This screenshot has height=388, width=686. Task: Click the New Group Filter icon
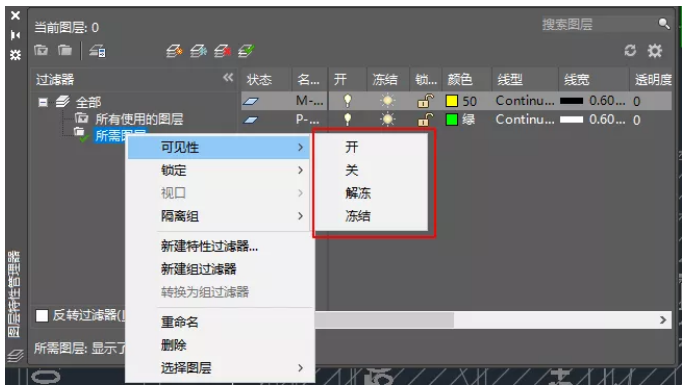(65, 50)
